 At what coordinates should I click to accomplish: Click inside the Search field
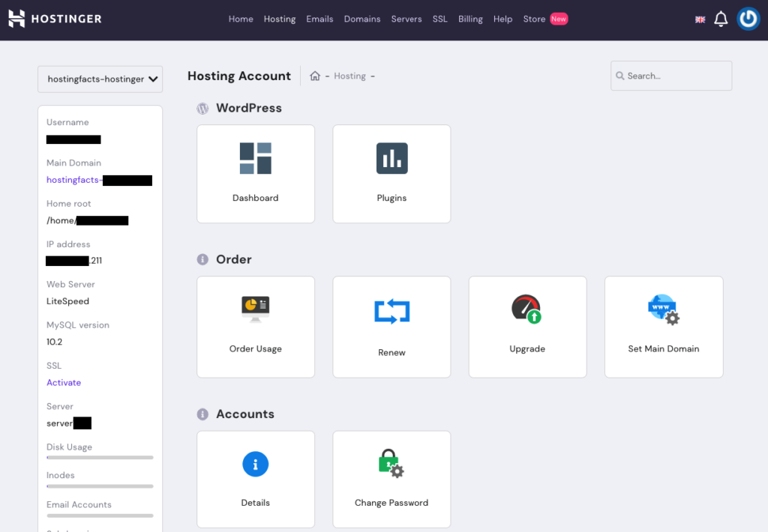click(x=670, y=76)
